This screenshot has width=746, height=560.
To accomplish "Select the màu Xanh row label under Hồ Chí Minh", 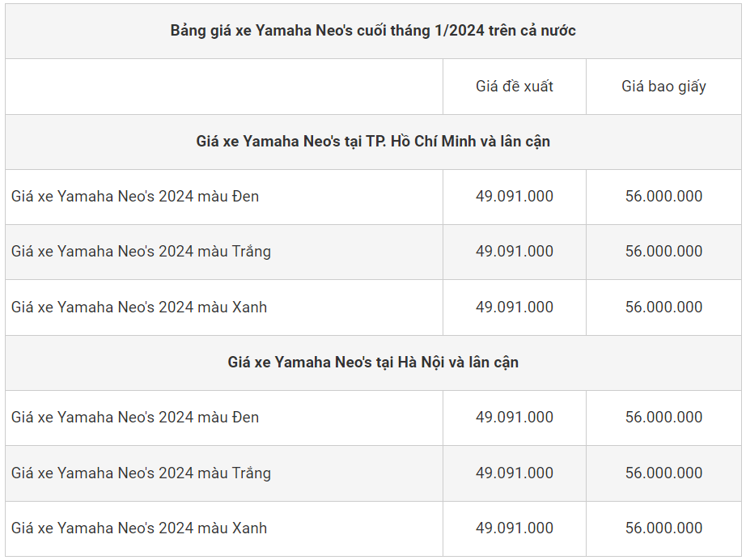I will pos(139,308).
